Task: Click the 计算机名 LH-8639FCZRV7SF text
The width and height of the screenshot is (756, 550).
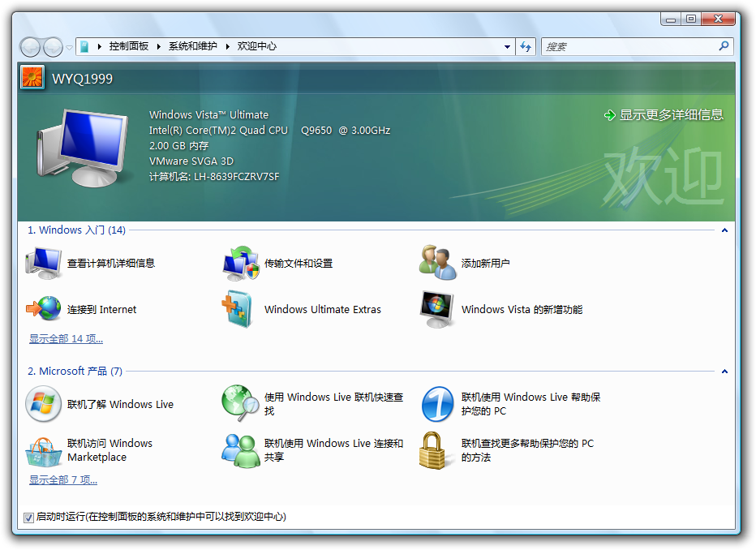Action: coord(214,177)
